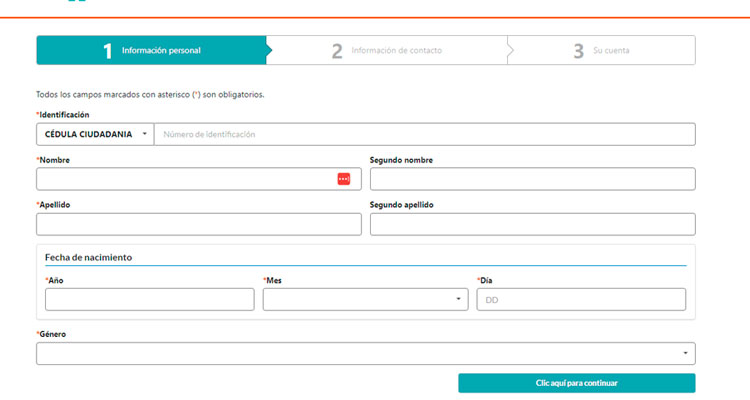Screen dimensions: 750x400
Task: Click the 'Todos los campos marcados' notice text
Action: pos(150,95)
